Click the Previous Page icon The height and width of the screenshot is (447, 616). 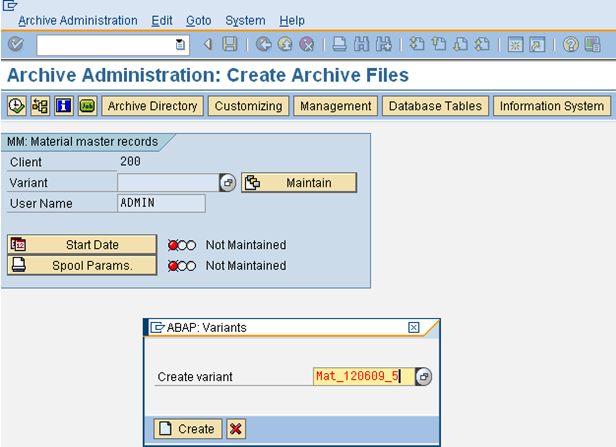[x=438, y=44]
